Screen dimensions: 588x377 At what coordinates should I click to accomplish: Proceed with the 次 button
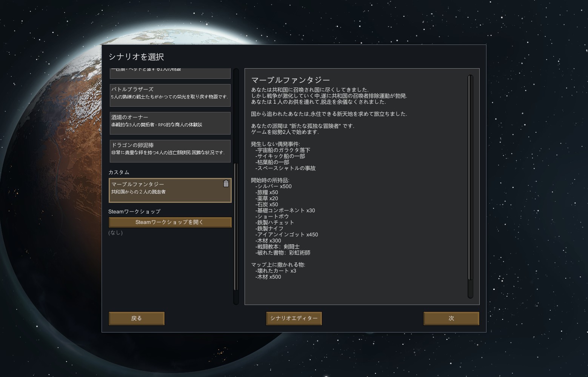tap(451, 318)
